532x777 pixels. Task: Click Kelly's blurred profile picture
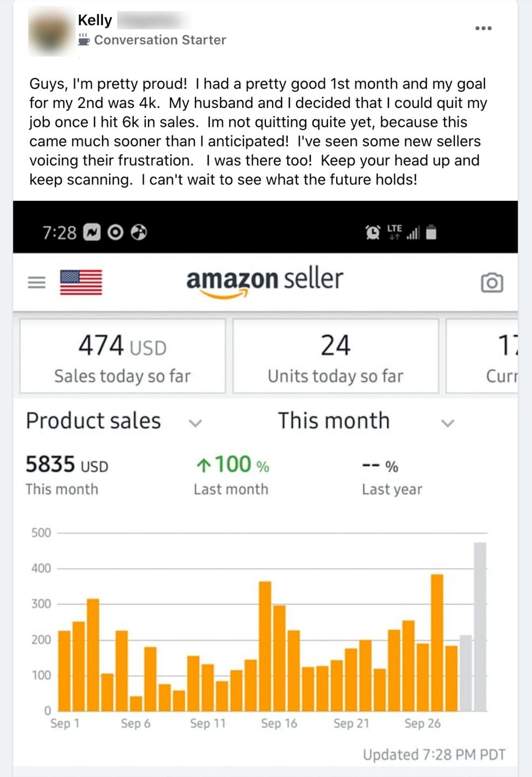coord(50,32)
